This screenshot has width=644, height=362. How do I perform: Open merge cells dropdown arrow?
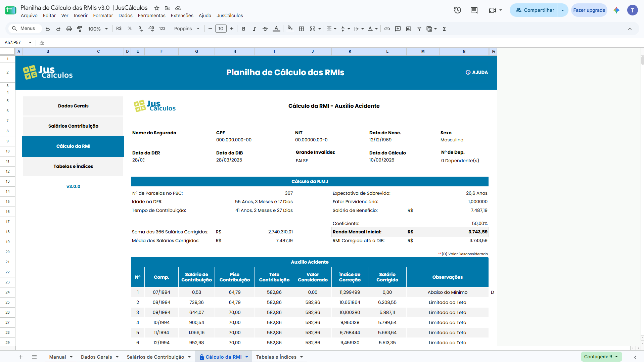[320, 29]
